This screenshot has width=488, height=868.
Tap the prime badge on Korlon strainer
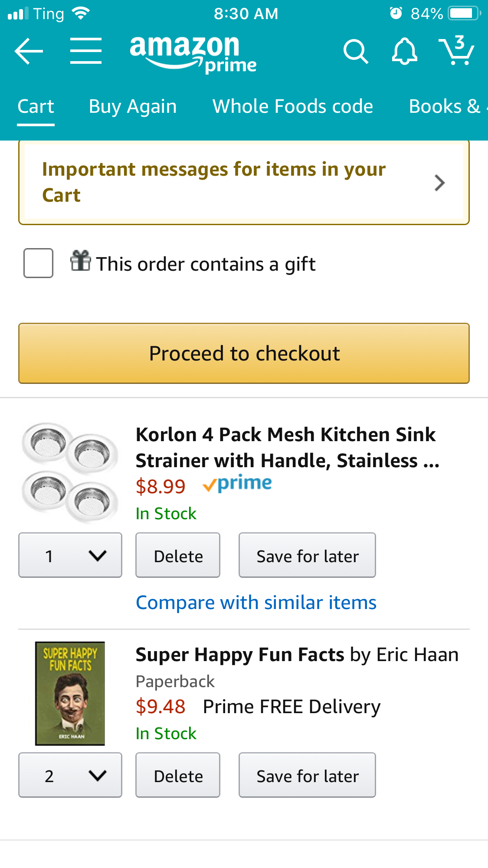[x=237, y=484]
